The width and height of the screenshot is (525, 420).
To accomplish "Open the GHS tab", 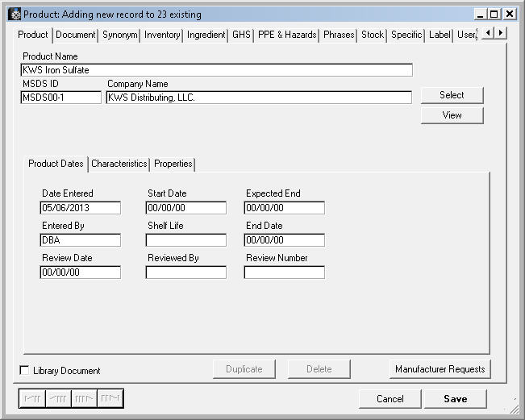I will point(241,35).
